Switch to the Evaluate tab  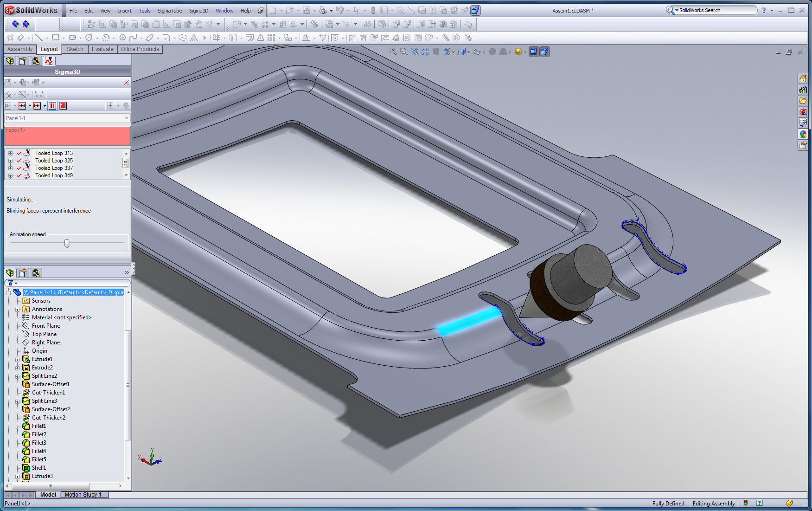[102, 49]
